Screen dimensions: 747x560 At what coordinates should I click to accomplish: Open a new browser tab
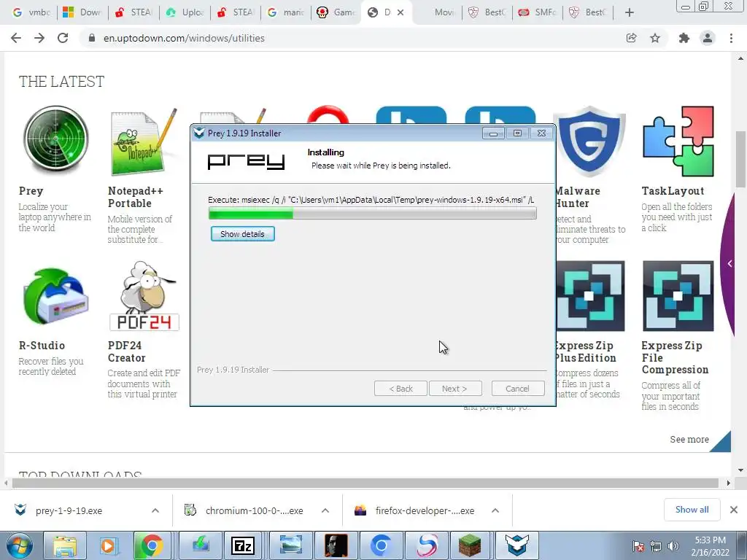[x=630, y=12]
